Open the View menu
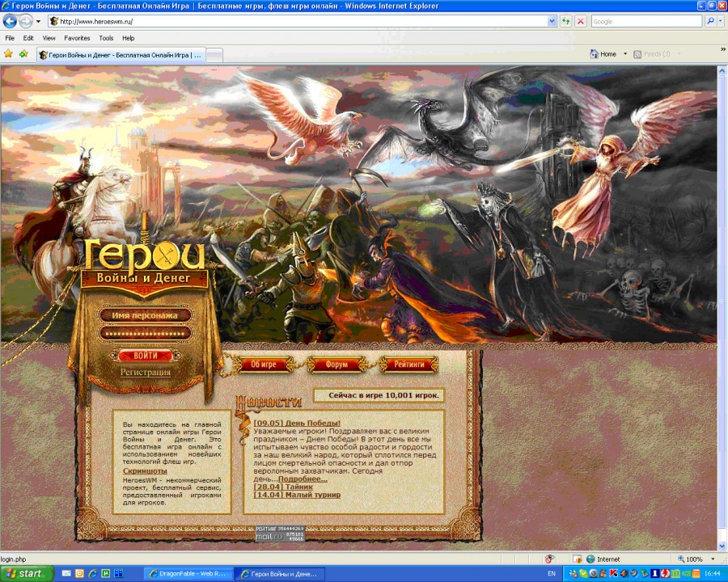This screenshot has width=728, height=582. (x=49, y=38)
